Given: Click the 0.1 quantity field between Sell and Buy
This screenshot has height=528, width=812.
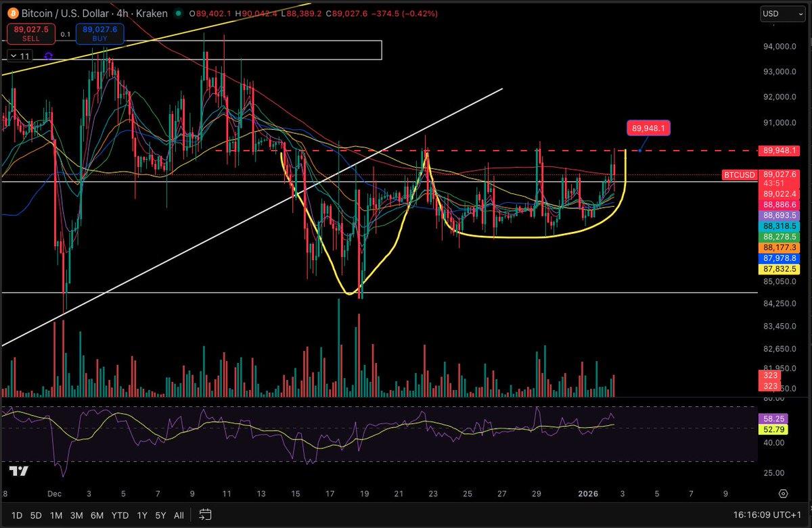Looking at the screenshot, I should coord(64,34).
